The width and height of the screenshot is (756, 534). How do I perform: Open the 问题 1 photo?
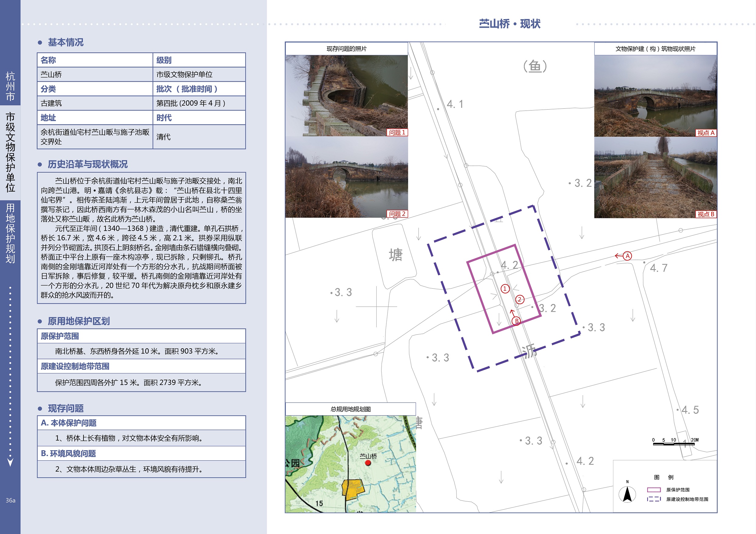point(346,95)
